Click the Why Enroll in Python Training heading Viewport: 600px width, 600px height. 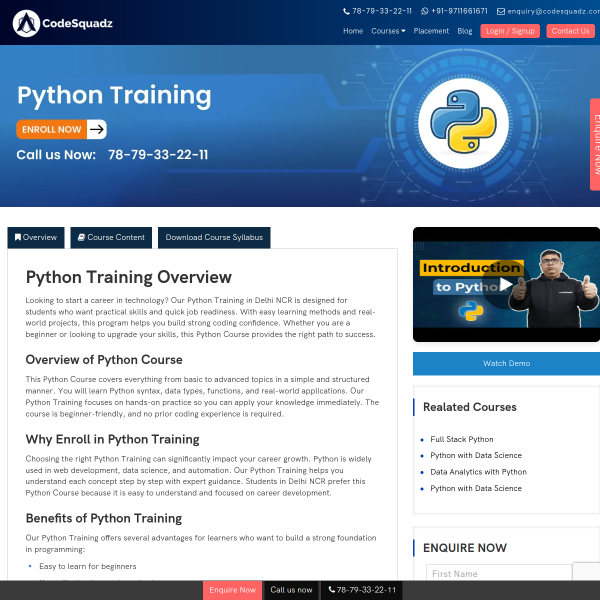pyautogui.click(x=112, y=439)
